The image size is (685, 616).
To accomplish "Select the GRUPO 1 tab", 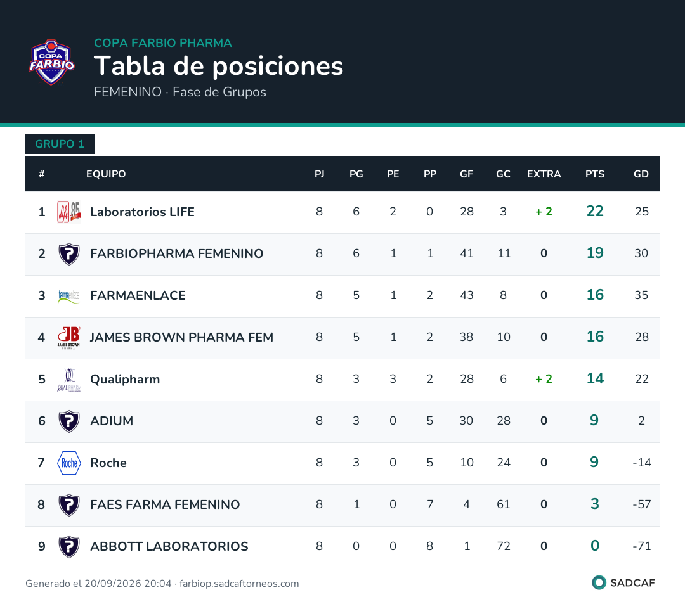I will pos(60,144).
